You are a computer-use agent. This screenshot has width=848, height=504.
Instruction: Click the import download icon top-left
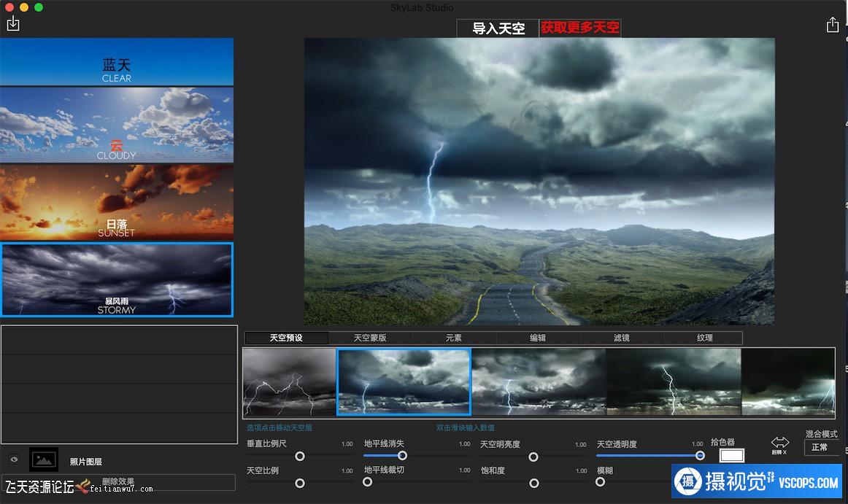coord(12,24)
